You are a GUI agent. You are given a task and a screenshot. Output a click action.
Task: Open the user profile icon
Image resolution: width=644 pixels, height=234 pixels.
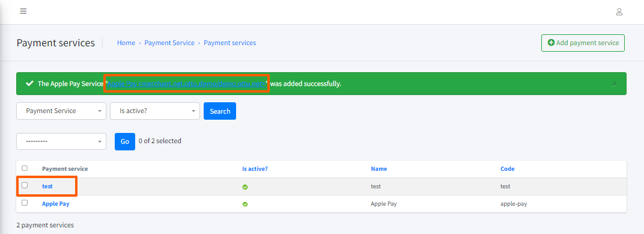point(619,12)
